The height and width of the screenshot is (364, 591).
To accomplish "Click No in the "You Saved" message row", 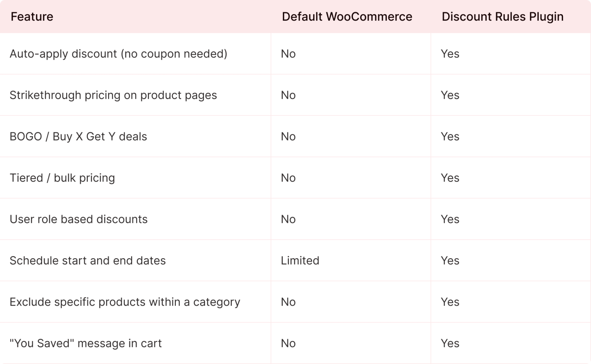I will [x=288, y=343].
